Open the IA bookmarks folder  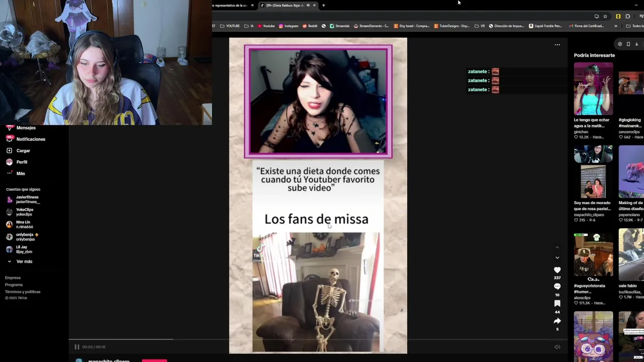(249, 26)
